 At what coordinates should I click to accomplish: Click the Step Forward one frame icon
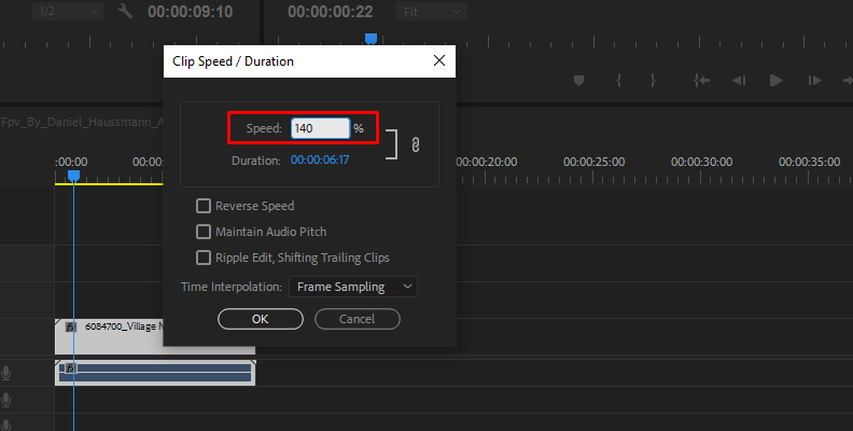814,81
